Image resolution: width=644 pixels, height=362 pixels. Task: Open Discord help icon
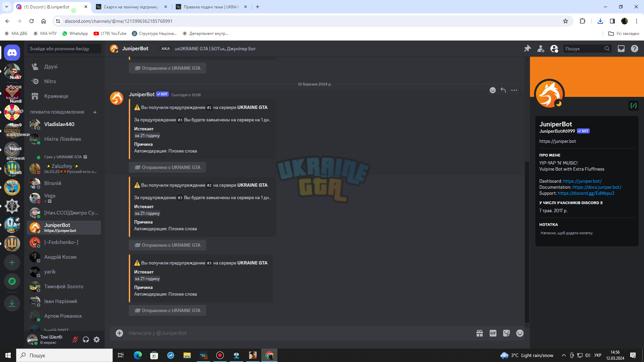pyautogui.click(x=635, y=49)
